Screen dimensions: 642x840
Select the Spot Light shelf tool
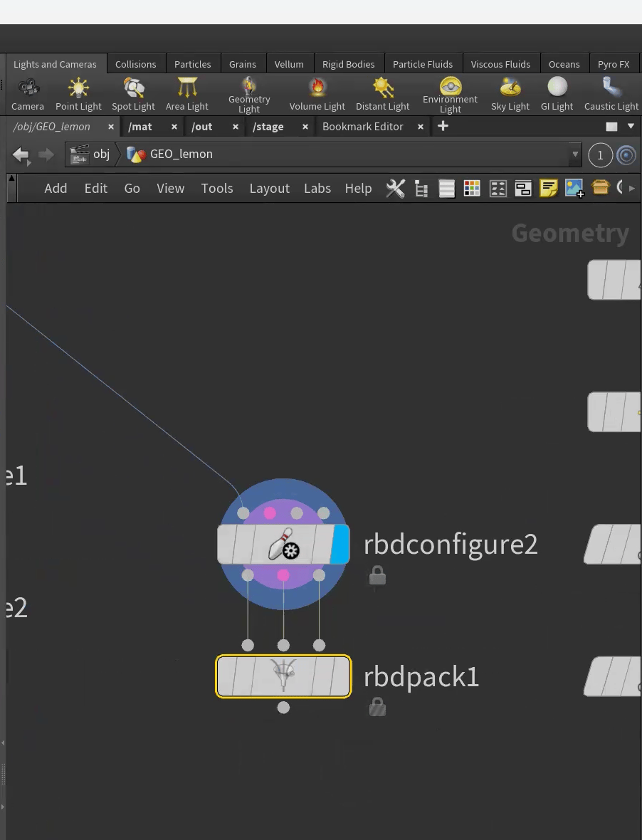(x=133, y=95)
